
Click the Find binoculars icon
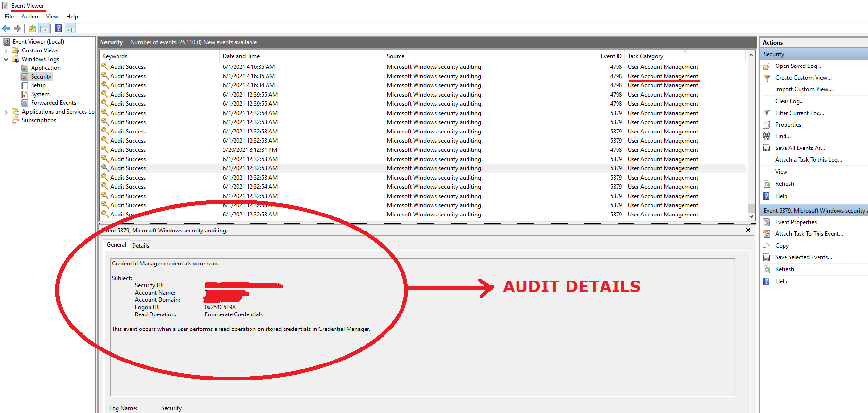[x=767, y=136]
